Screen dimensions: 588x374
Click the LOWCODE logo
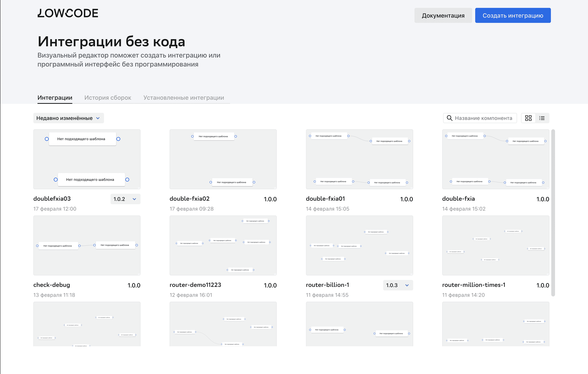[68, 13]
